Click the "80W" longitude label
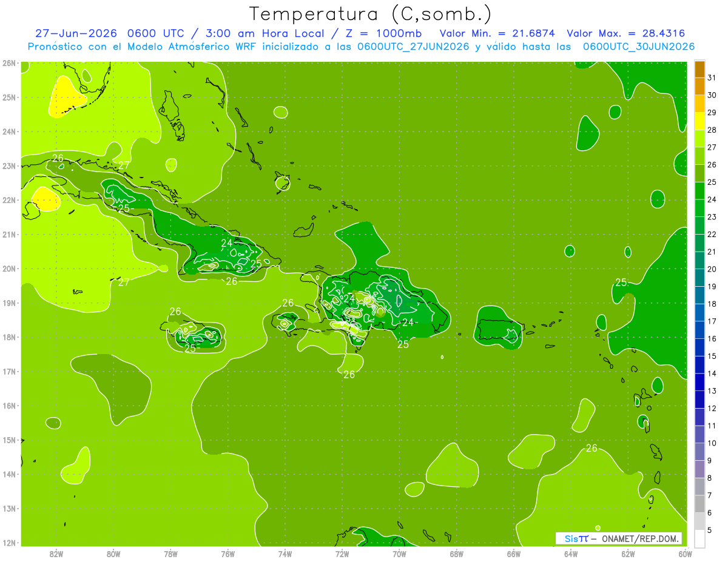This screenshot has height=562, width=728. [113, 554]
